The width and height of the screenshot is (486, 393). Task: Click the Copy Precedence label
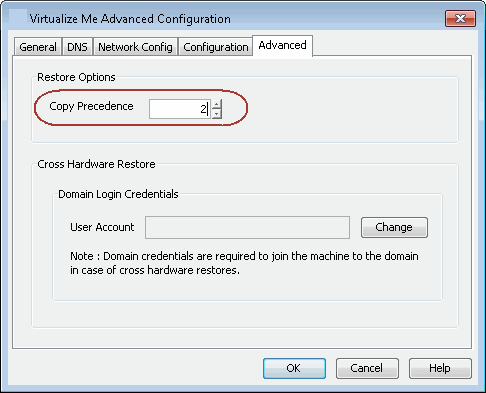[91, 106]
